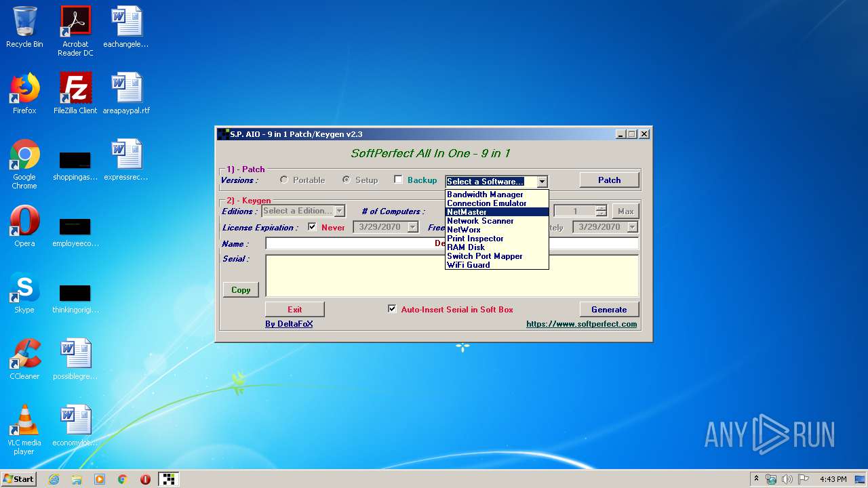868x488 pixels.
Task: Click the Generate button
Action: tap(609, 309)
